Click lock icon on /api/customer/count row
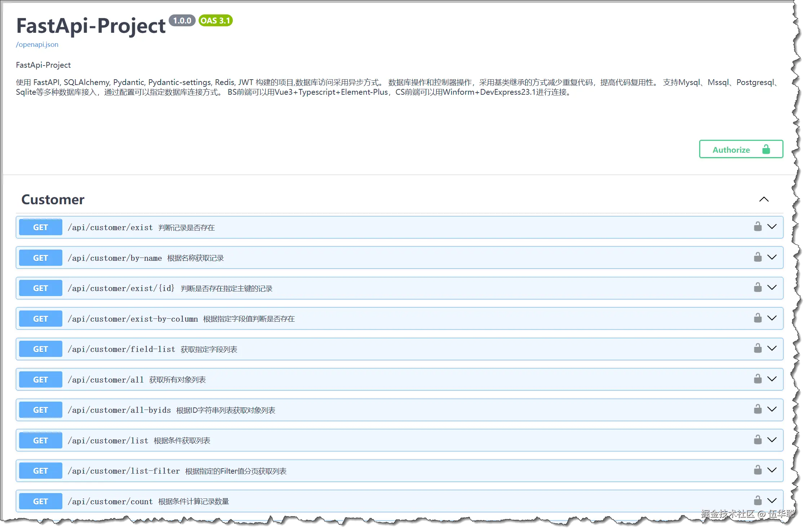The height and width of the screenshot is (532, 808). click(x=758, y=501)
